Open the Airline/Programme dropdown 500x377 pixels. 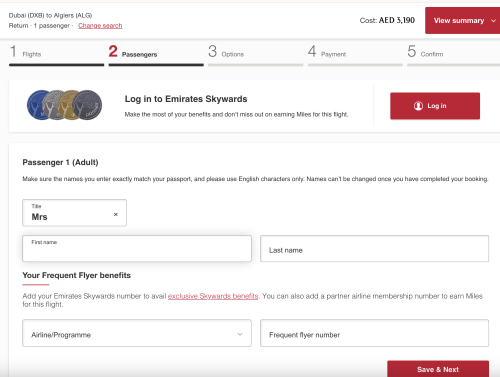point(137,333)
